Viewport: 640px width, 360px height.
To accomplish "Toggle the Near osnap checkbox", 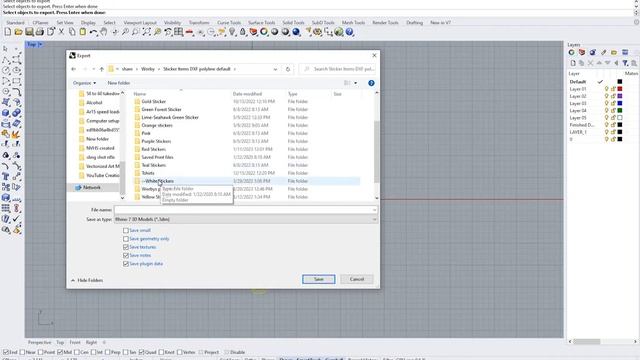I will [x=22, y=352].
